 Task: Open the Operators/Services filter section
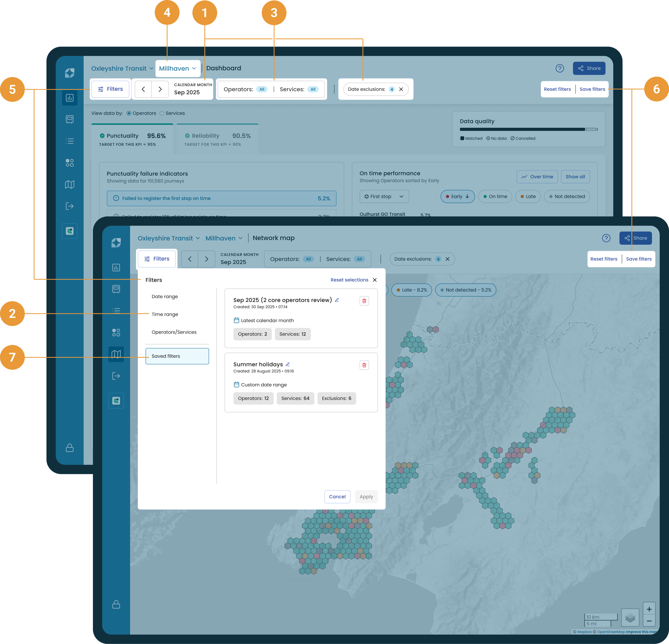tap(174, 332)
